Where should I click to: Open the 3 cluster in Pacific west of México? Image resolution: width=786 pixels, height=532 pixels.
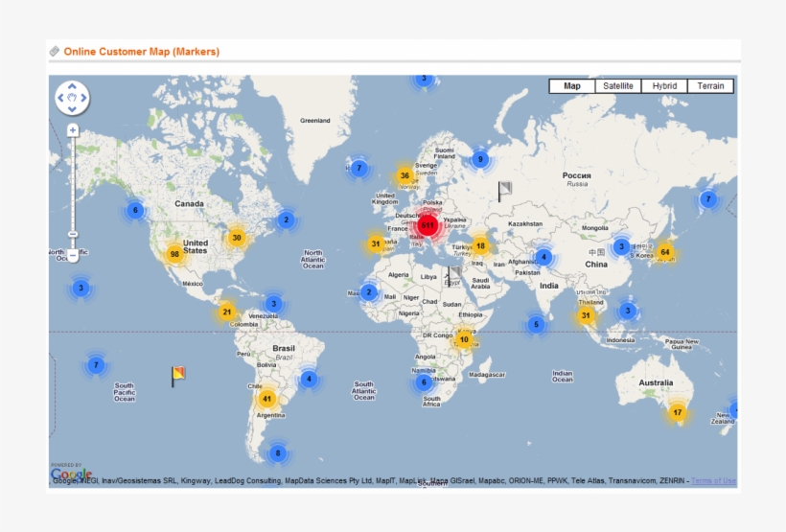pyautogui.click(x=81, y=289)
